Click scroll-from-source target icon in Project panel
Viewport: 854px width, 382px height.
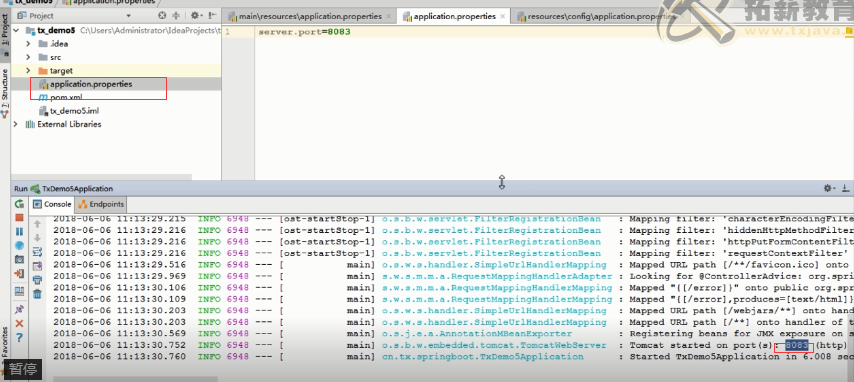[x=162, y=16]
